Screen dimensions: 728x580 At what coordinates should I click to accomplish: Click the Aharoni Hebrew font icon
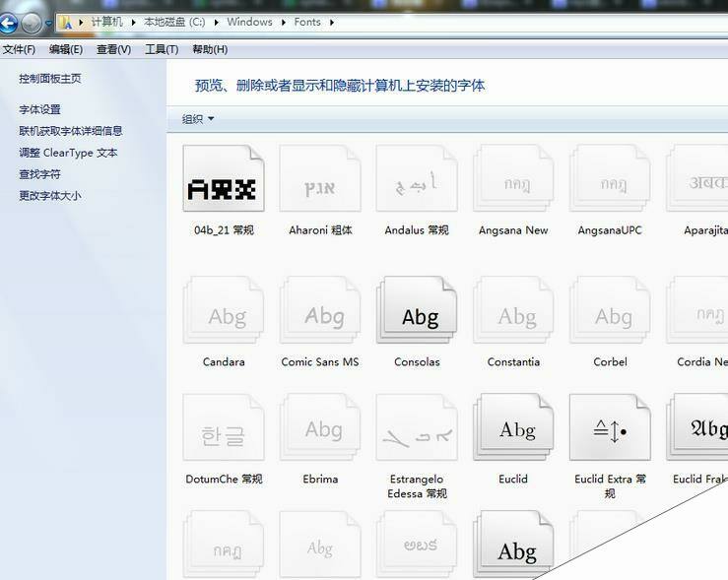320,182
